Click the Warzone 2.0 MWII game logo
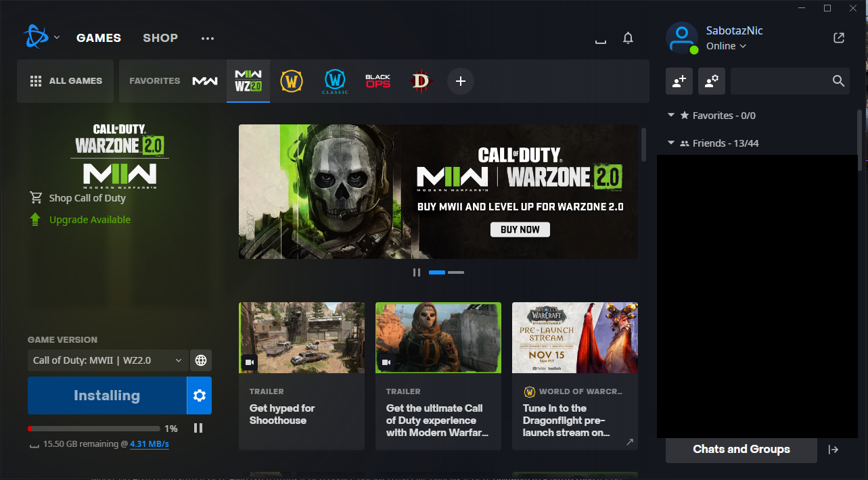 pos(120,155)
